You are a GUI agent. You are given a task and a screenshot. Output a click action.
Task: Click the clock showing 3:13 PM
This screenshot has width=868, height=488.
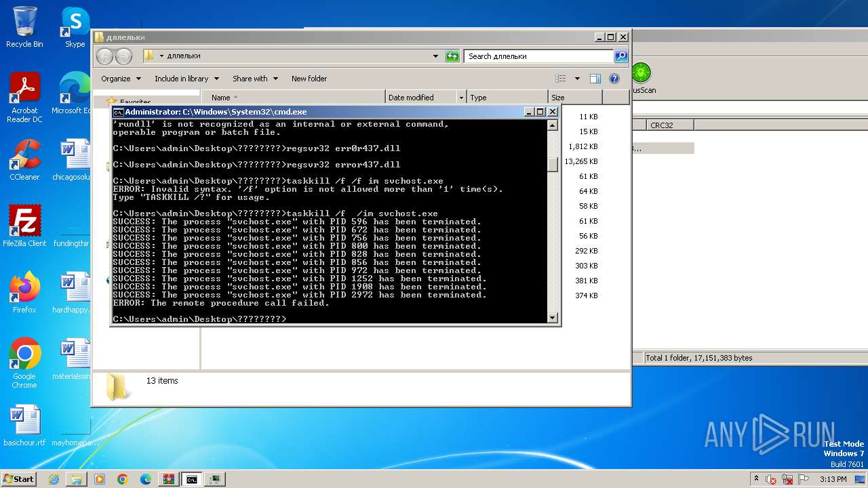click(x=833, y=479)
